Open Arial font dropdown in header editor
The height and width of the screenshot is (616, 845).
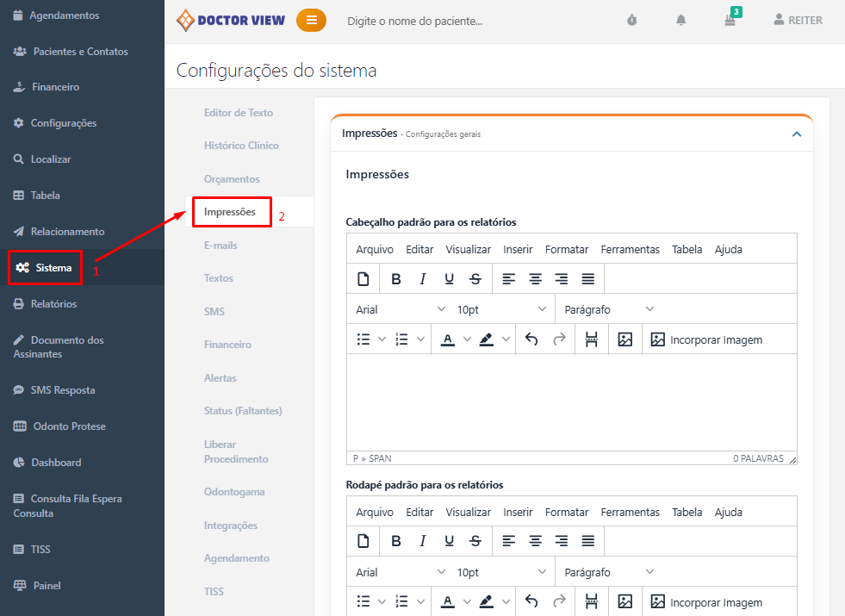[401, 309]
